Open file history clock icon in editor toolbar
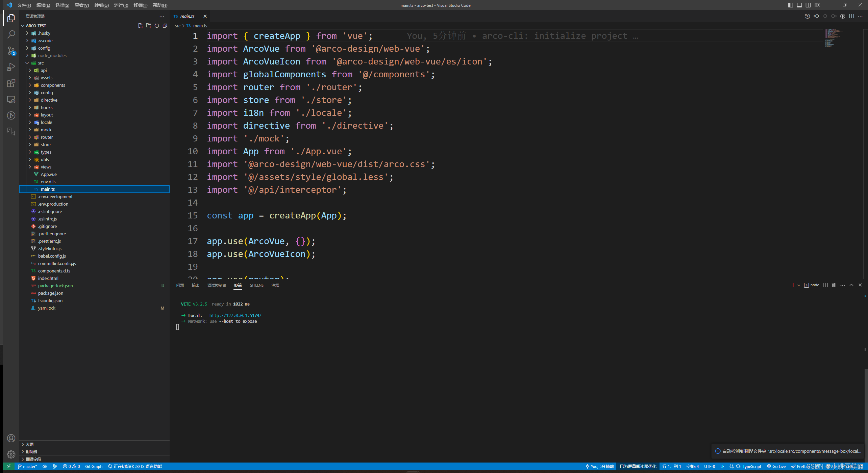868x473 pixels. 808,16
